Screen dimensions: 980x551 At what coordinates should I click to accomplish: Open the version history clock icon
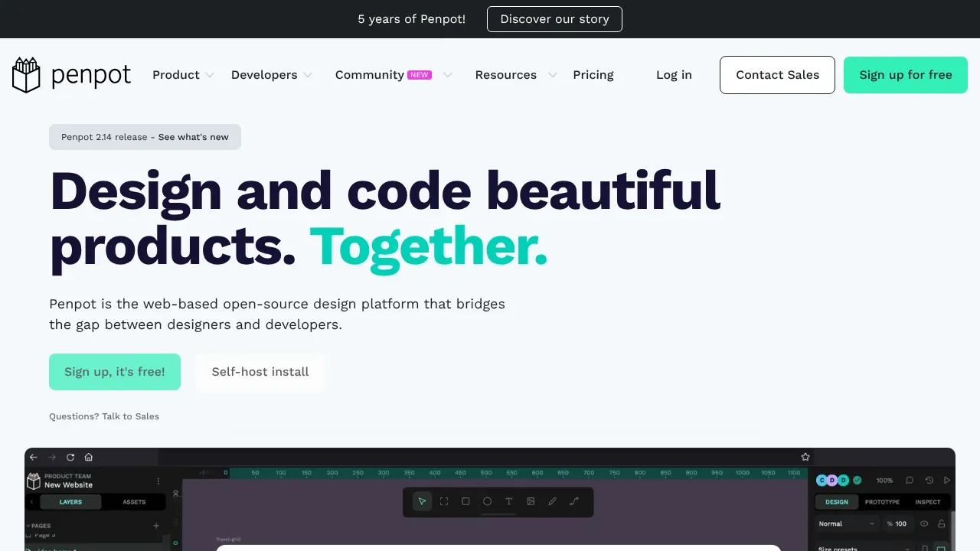click(929, 481)
